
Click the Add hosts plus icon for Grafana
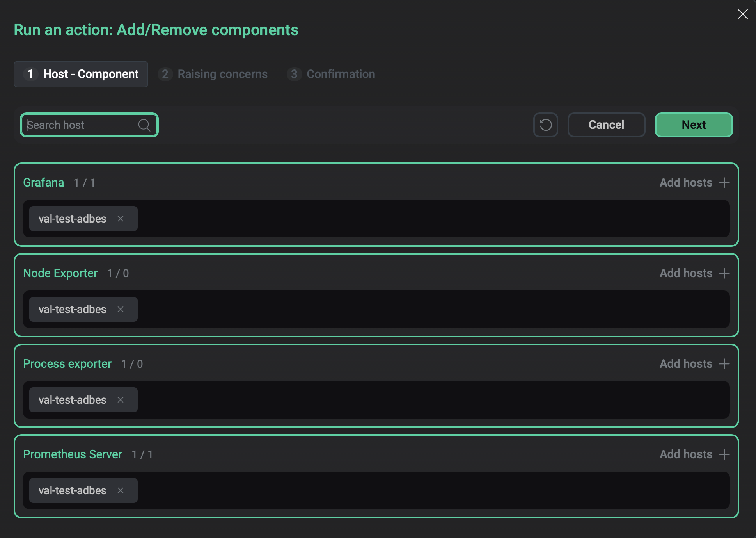coord(724,182)
